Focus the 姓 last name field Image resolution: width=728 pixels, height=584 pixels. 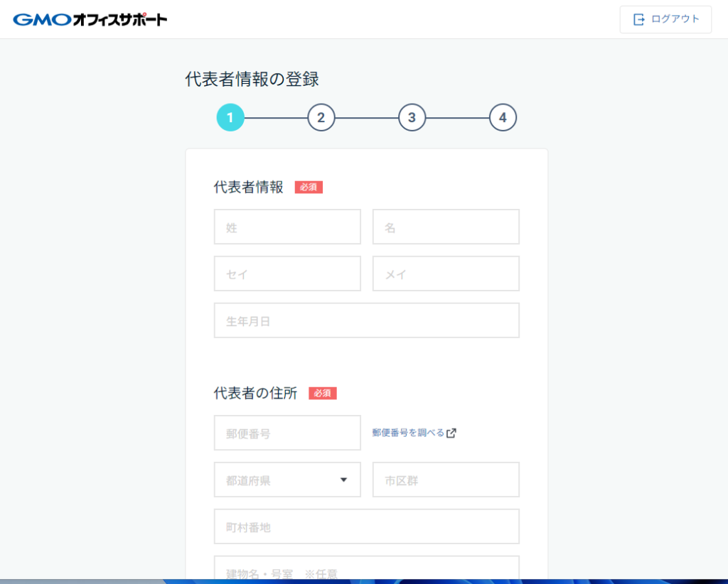pyautogui.click(x=287, y=227)
